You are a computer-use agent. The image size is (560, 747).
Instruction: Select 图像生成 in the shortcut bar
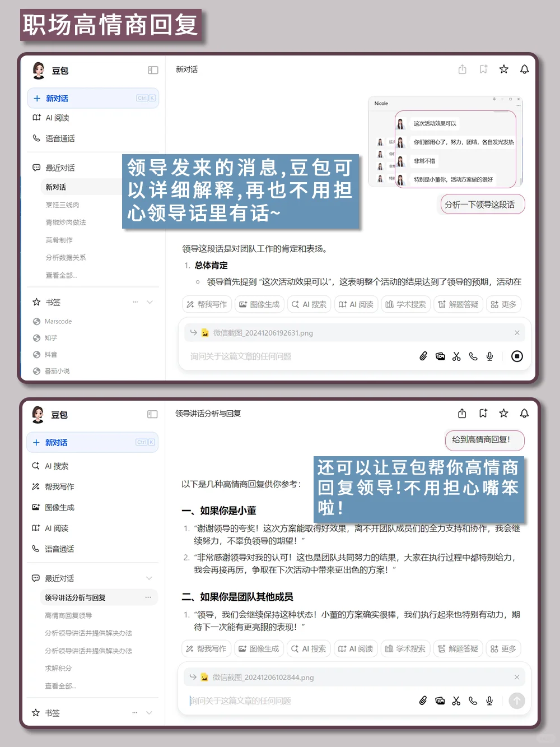pyautogui.click(x=259, y=304)
